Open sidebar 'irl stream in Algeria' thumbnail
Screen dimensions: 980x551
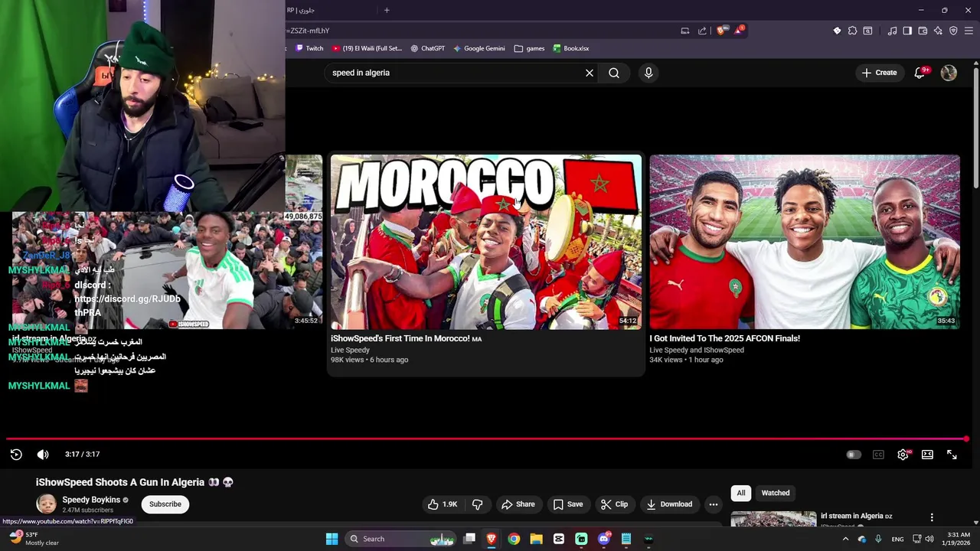point(773,519)
